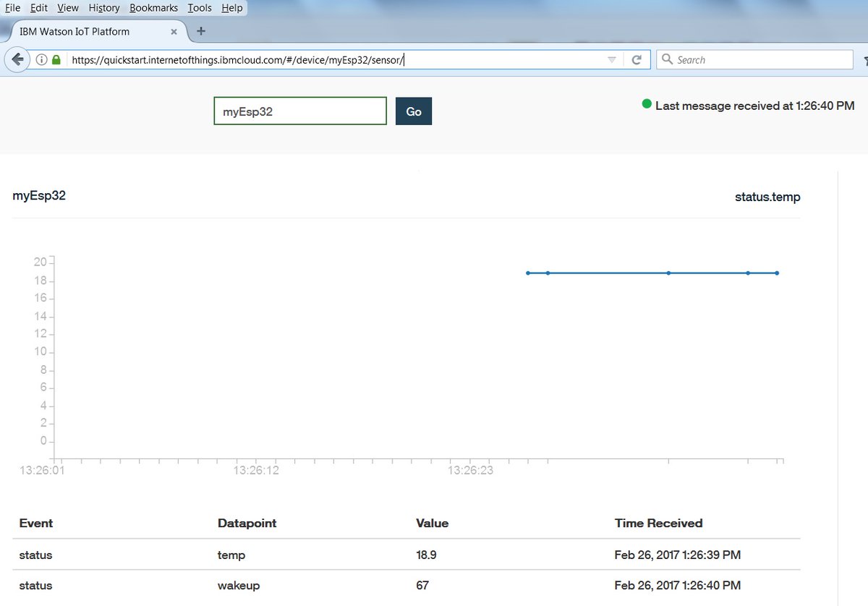The width and height of the screenshot is (868, 606).
Task: Click the green connection status indicator dot
Action: click(647, 104)
